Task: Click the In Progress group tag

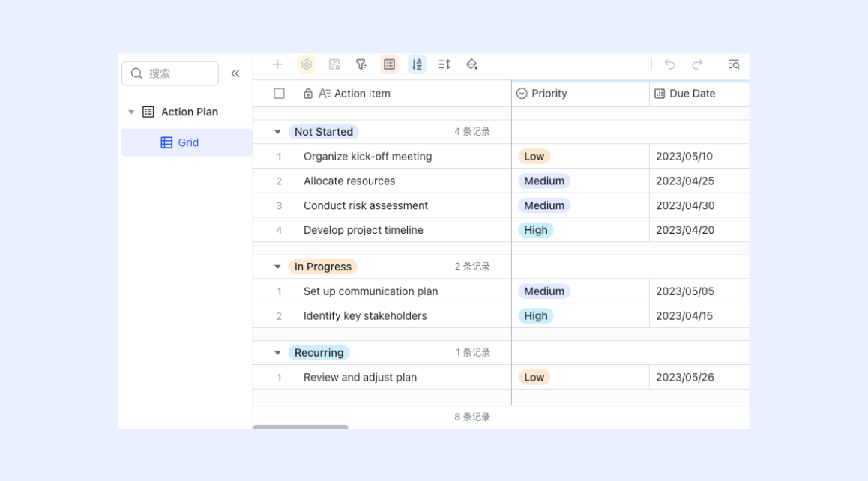Action: click(x=323, y=267)
